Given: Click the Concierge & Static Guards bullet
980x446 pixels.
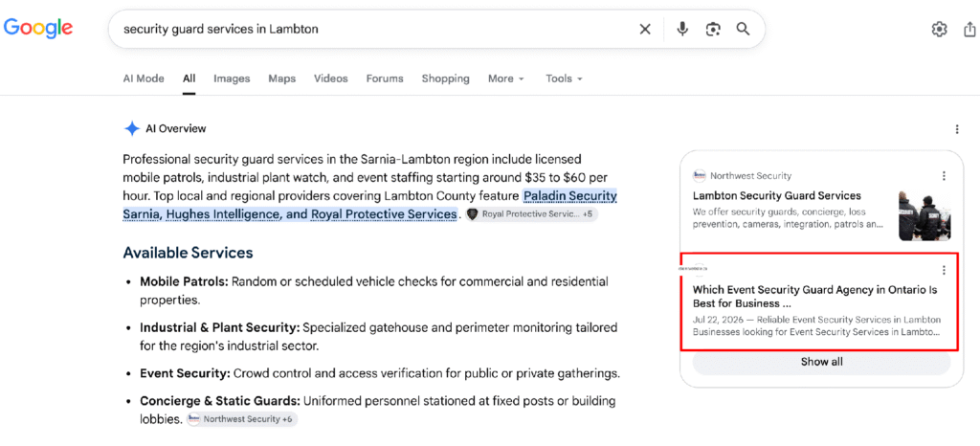Looking at the screenshot, I should tap(377, 409).
